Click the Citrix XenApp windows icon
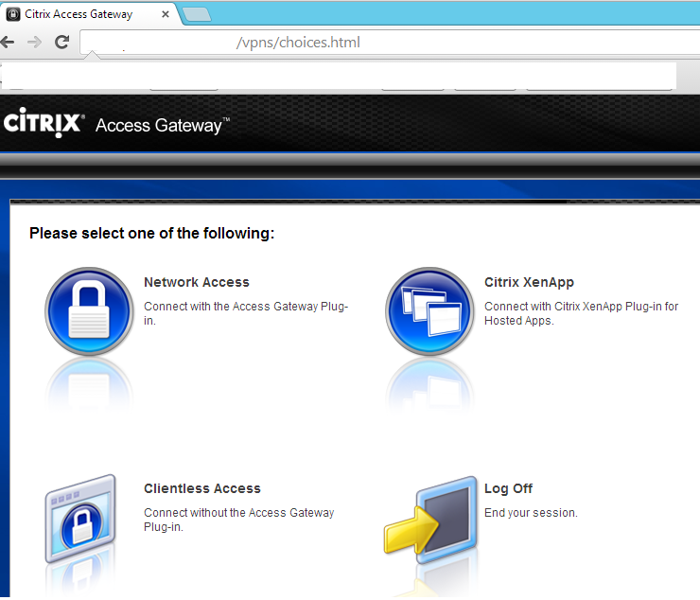This screenshot has width=700, height=600. 429,310
